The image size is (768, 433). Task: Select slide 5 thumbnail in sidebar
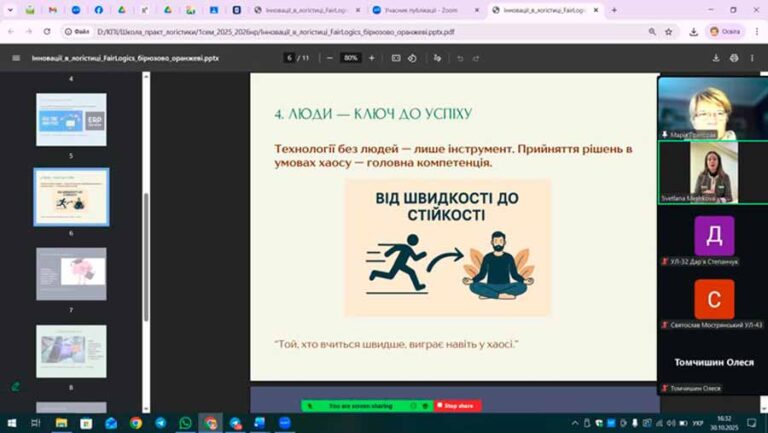coord(71,119)
